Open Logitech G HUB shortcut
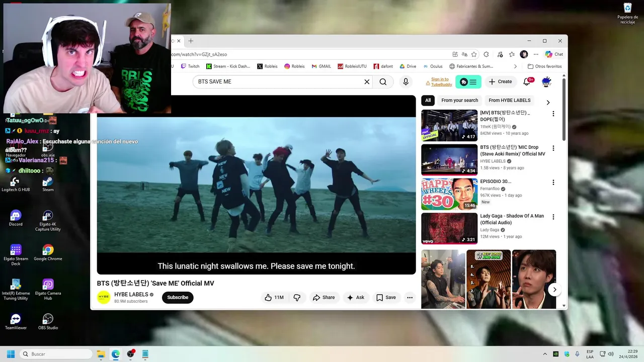Viewport: 644px width, 362px height. [x=16, y=184]
